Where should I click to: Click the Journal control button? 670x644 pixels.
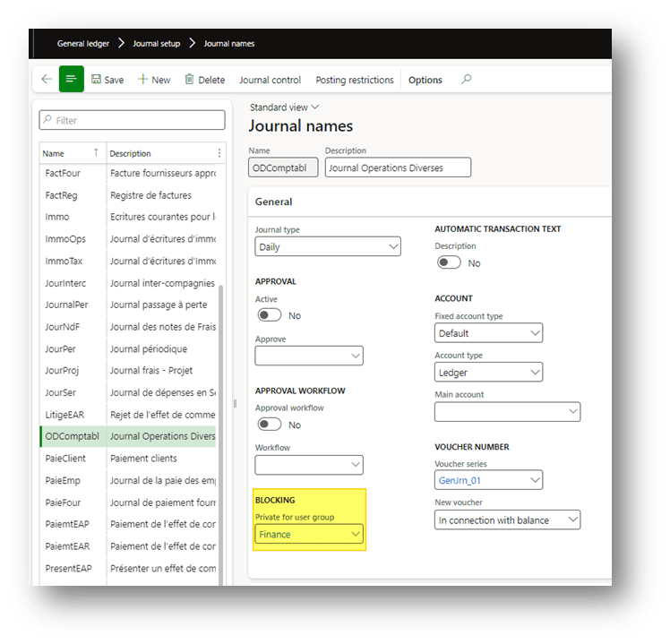pos(270,80)
